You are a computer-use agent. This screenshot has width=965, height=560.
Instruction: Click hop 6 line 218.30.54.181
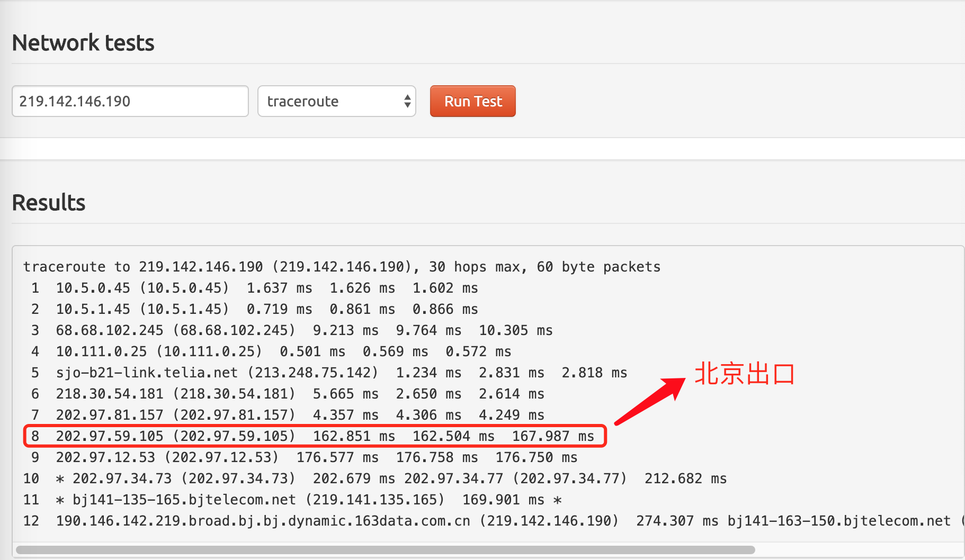click(x=288, y=394)
